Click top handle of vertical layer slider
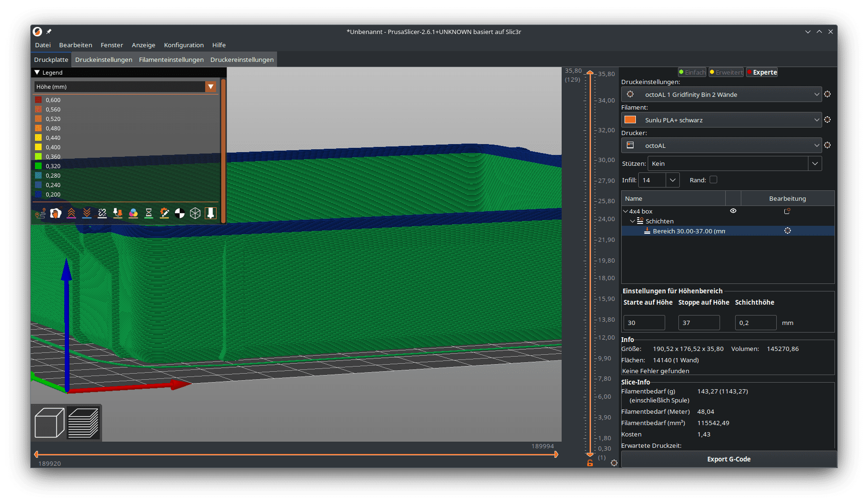 (590, 73)
